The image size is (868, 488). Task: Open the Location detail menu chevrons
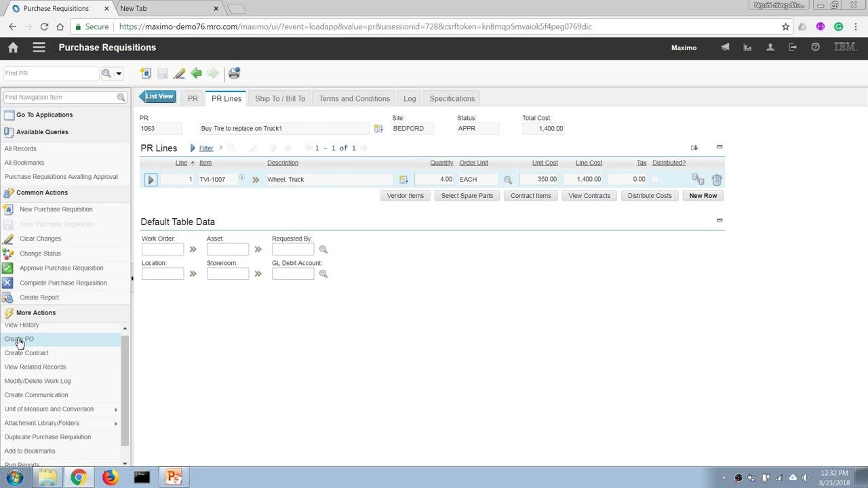(193, 274)
